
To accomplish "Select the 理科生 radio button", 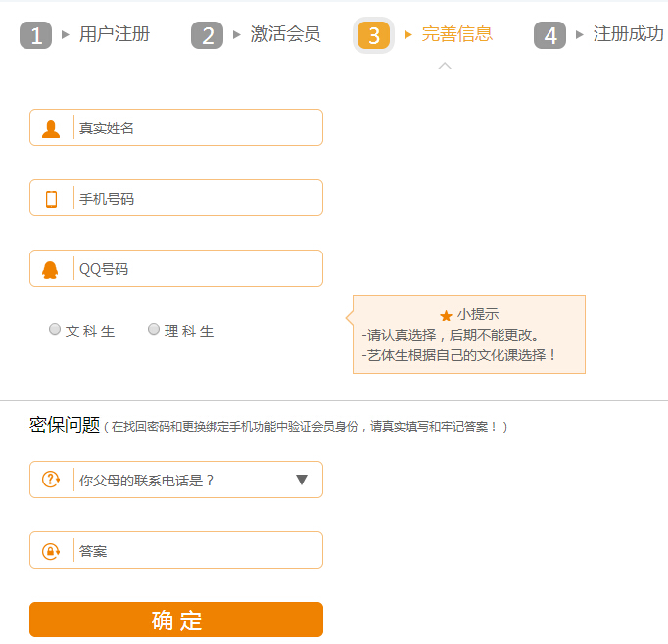I will coord(154,329).
